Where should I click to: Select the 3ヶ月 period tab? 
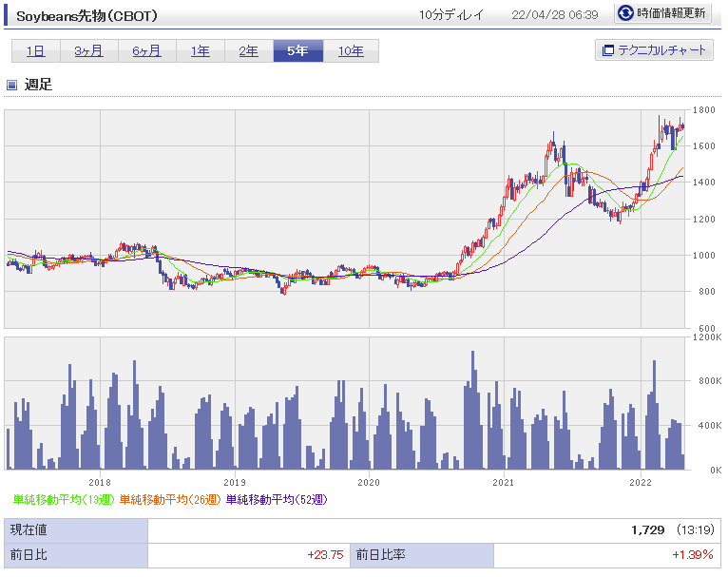point(89,50)
